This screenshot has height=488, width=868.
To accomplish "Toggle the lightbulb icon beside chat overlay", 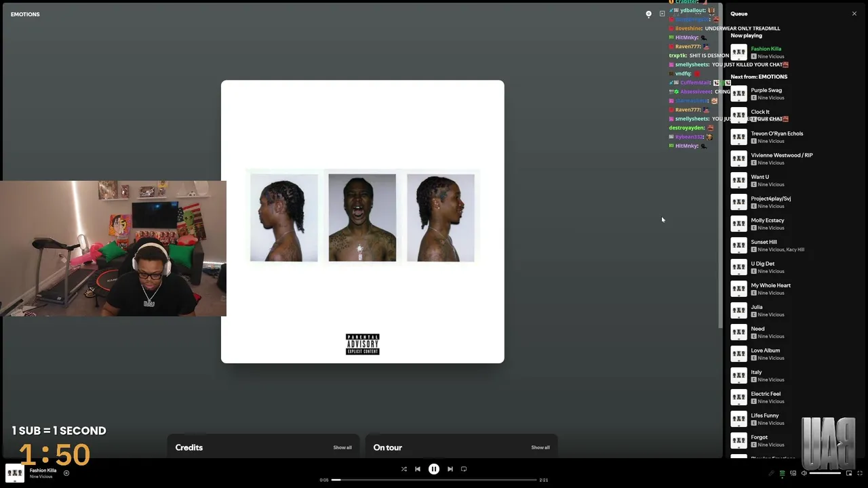I will point(648,14).
